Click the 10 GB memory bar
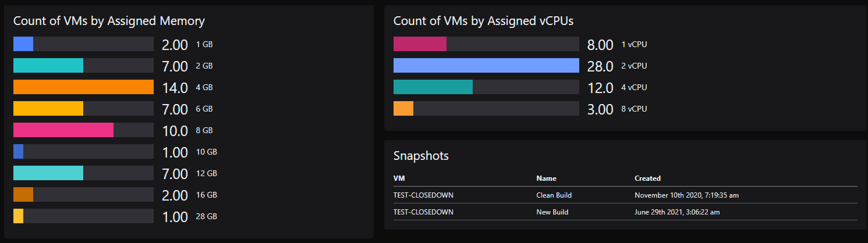 click(x=18, y=152)
